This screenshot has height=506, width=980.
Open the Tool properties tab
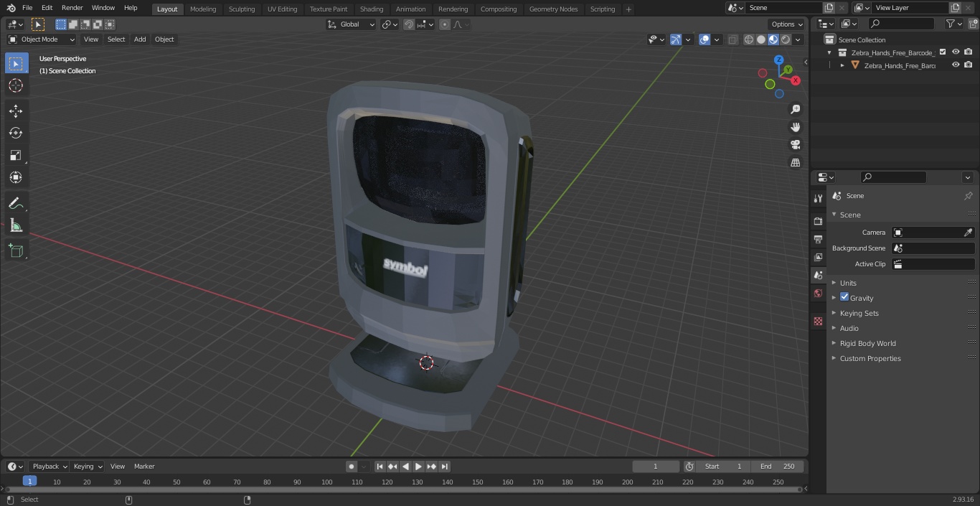pyautogui.click(x=818, y=198)
